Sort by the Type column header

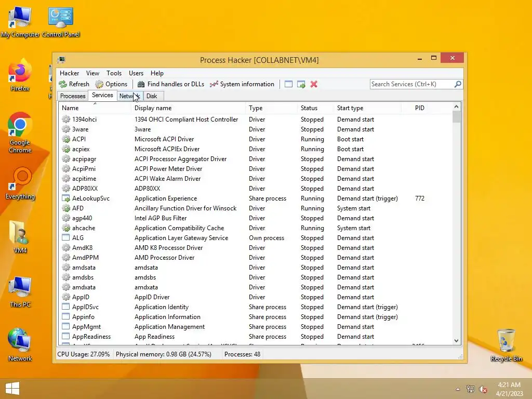coord(271,108)
